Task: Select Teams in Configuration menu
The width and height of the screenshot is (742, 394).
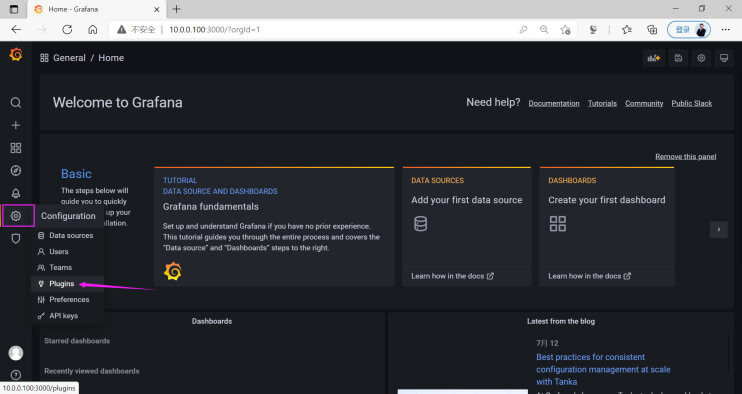Action: tap(67, 268)
